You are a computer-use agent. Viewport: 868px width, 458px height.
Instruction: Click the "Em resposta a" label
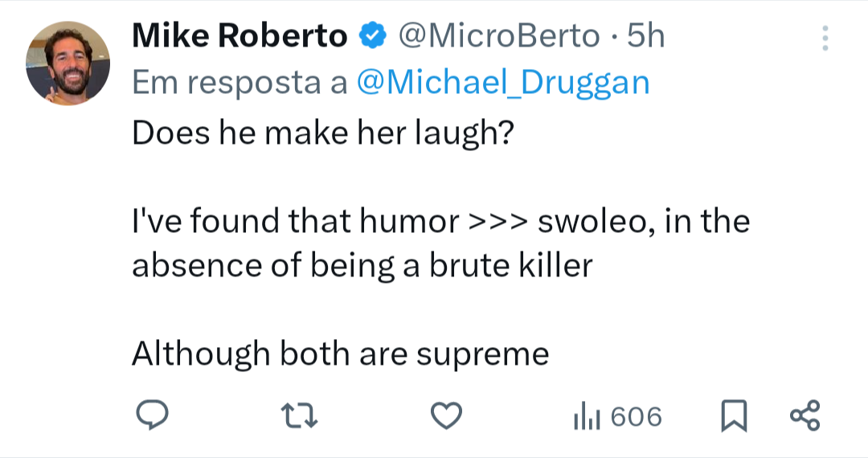pyautogui.click(x=240, y=83)
